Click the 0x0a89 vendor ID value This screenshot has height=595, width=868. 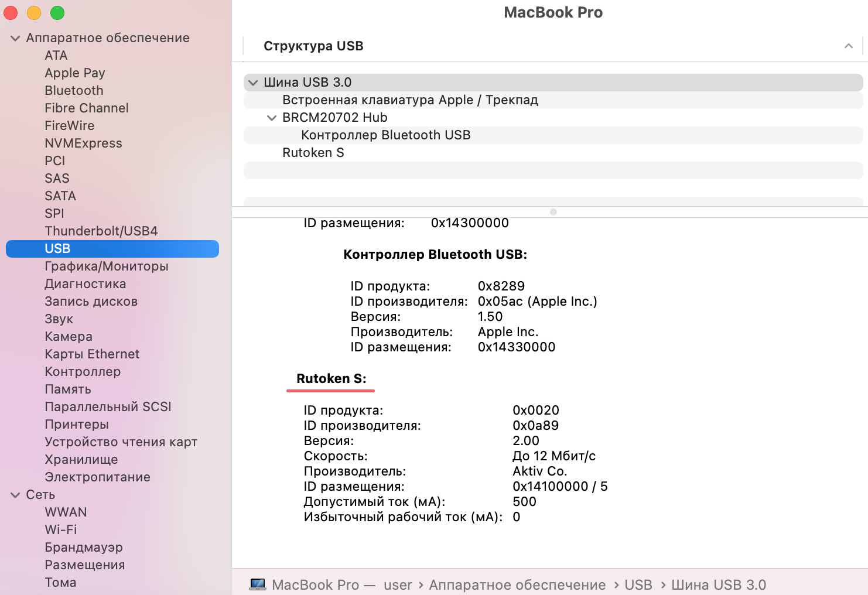click(x=536, y=426)
